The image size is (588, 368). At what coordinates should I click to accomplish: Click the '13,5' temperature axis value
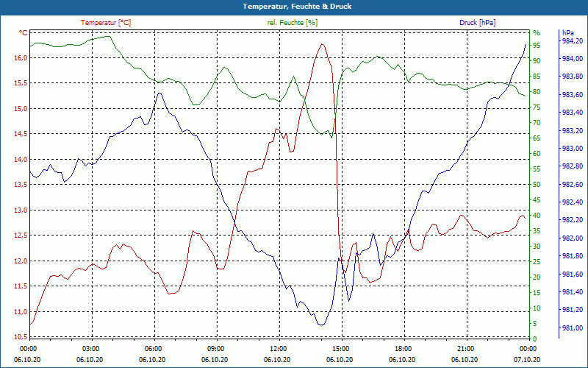(x=21, y=185)
